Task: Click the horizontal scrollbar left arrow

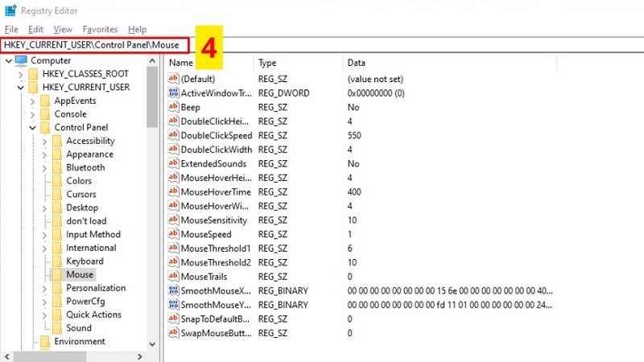Action: (x=7, y=356)
